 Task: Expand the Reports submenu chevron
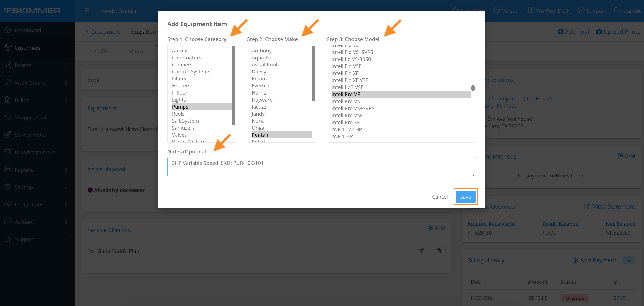coord(66,170)
